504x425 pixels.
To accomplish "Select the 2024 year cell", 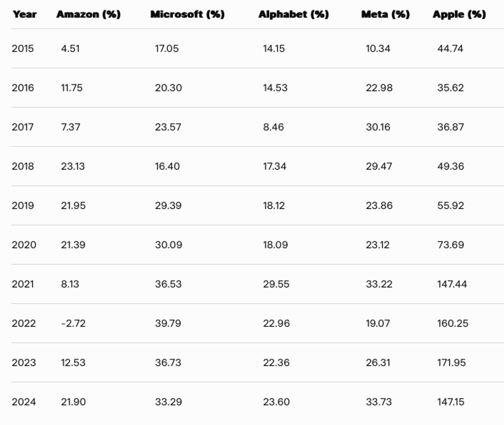I will (x=24, y=402).
